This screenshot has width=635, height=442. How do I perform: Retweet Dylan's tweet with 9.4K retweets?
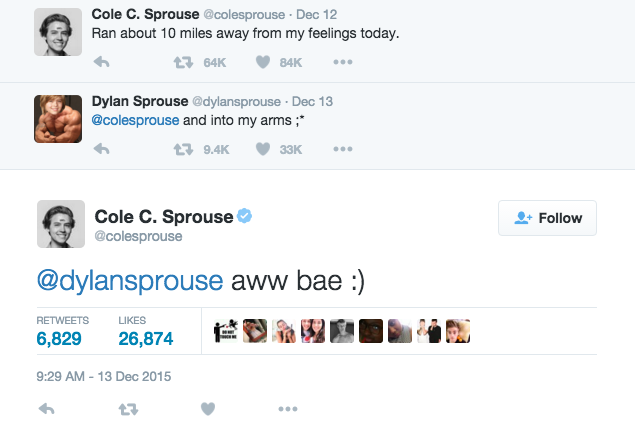click(183, 149)
